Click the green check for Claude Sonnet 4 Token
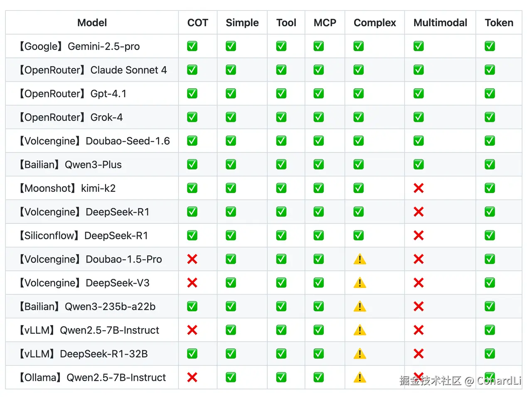This screenshot has width=532, height=397. (x=490, y=70)
